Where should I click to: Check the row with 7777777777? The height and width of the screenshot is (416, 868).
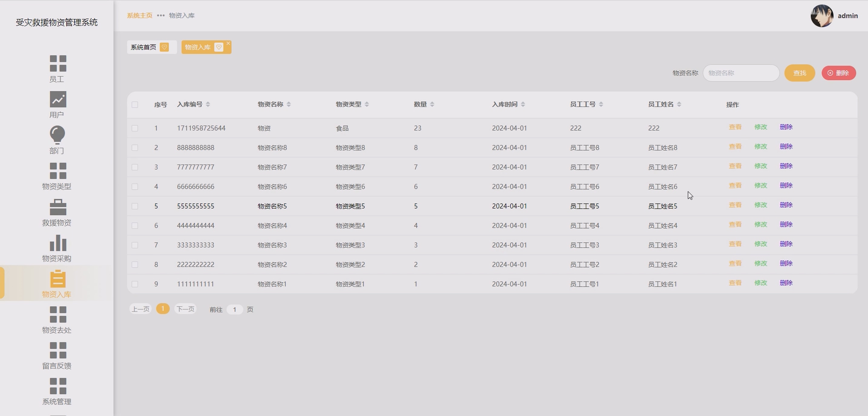pyautogui.click(x=135, y=167)
